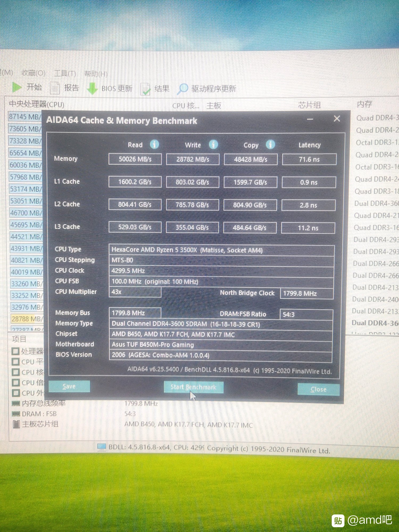The height and width of the screenshot is (532, 399).
Task: Minimize the benchmark dialog
Action: click(x=310, y=119)
